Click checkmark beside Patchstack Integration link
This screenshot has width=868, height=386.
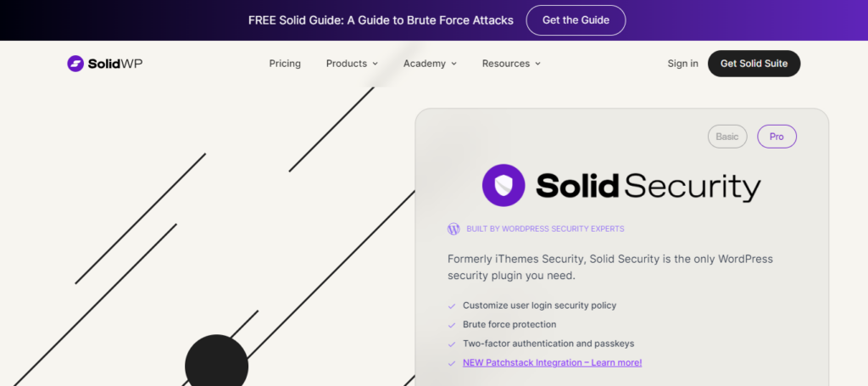tap(451, 363)
